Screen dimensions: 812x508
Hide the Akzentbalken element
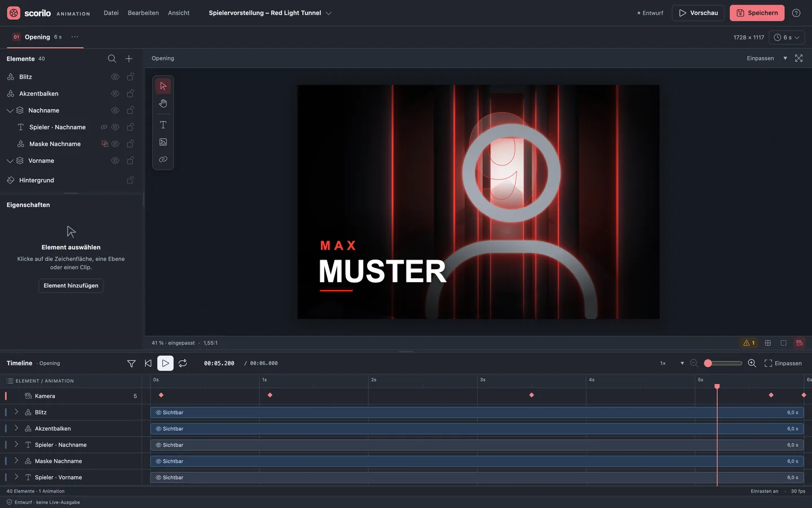(115, 94)
